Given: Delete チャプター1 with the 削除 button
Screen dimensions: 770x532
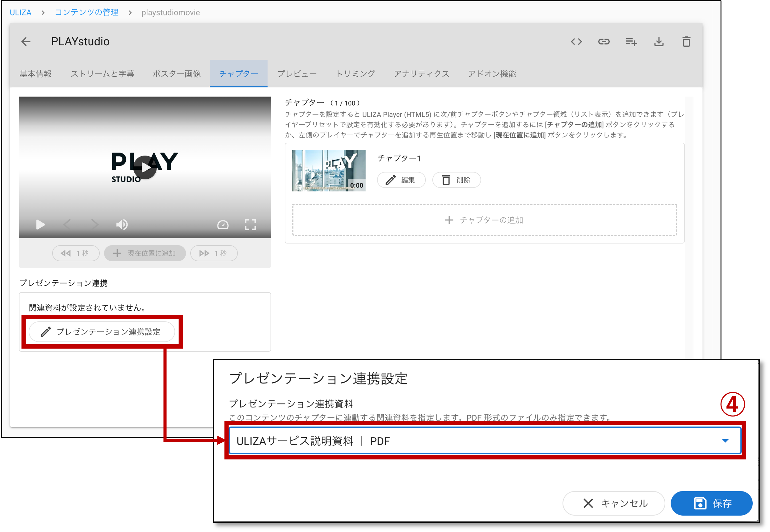Looking at the screenshot, I should point(457,180).
